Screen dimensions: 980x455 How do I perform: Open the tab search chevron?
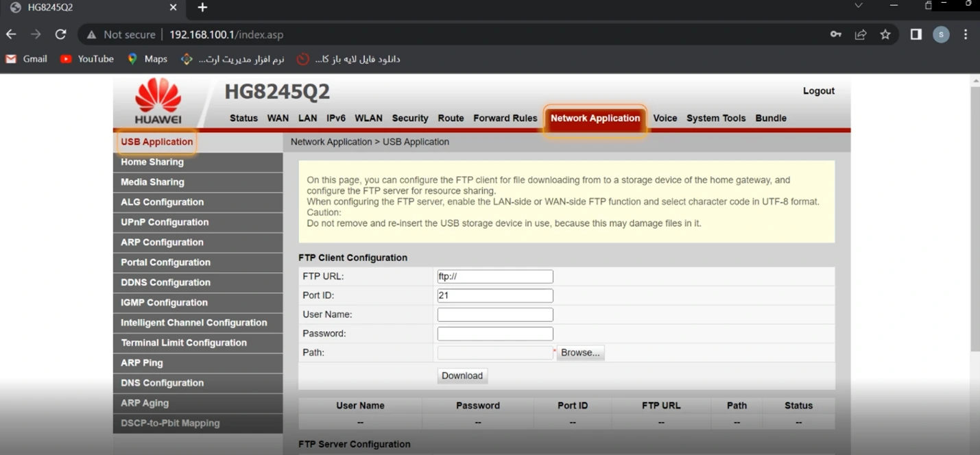(859, 5)
